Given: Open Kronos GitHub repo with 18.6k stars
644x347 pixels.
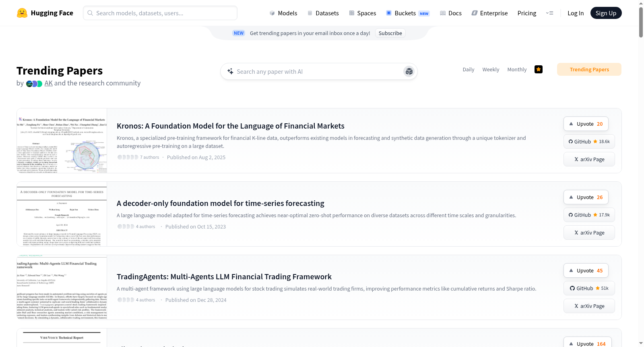Looking at the screenshot, I should coord(589,141).
